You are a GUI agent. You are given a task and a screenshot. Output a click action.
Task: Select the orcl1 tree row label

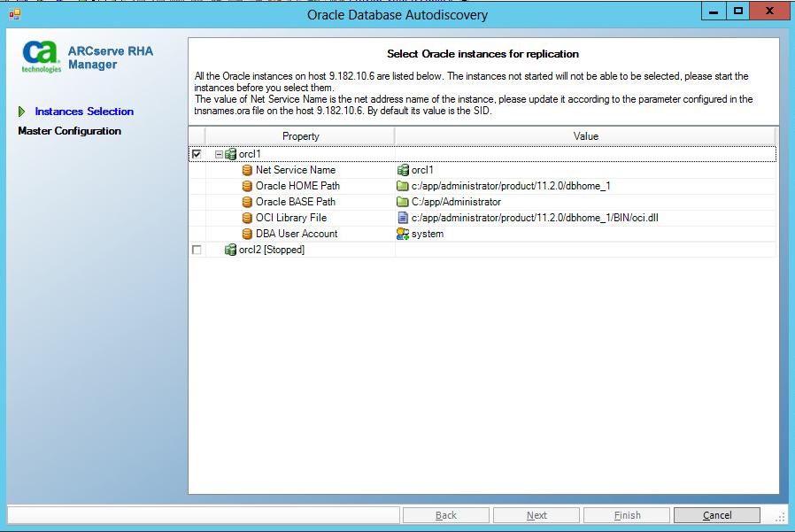click(x=250, y=154)
